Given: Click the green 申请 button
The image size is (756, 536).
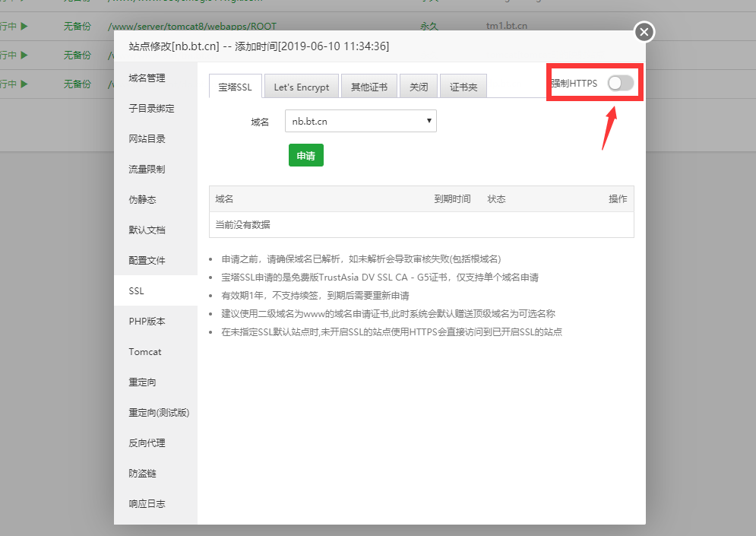Looking at the screenshot, I should tap(305, 155).
